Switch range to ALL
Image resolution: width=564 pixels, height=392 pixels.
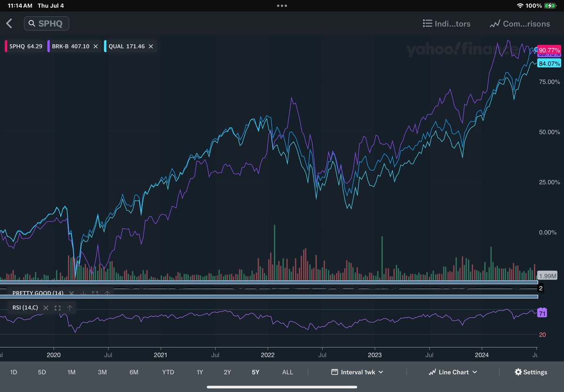288,372
